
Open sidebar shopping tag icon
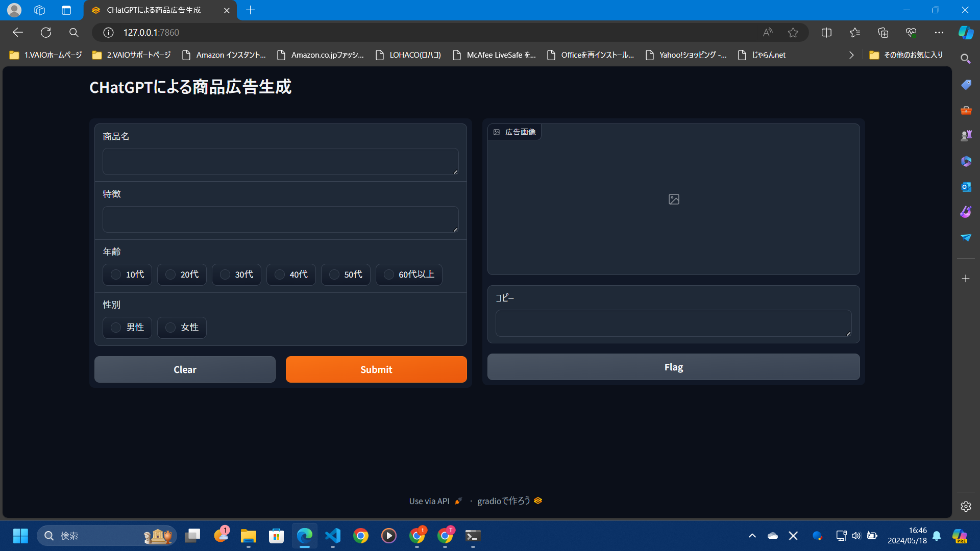click(966, 85)
